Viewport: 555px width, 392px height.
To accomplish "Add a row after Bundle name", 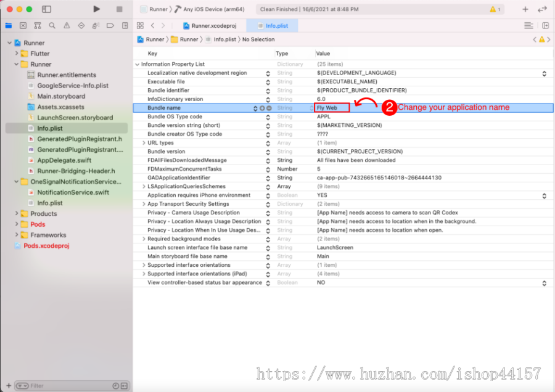I will click(262, 108).
